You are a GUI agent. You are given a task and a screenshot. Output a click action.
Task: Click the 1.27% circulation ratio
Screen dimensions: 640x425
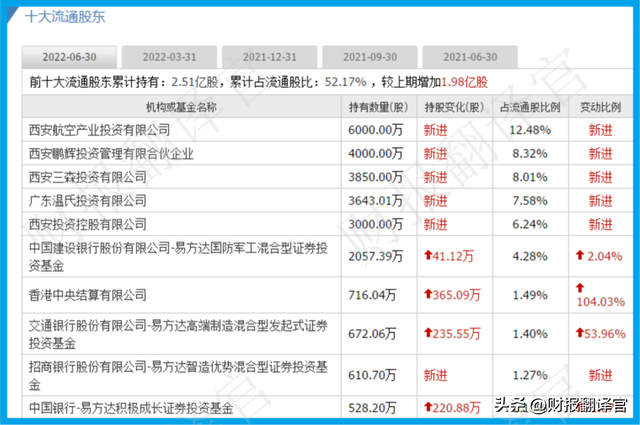pyautogui.click(x=530, y=375)
